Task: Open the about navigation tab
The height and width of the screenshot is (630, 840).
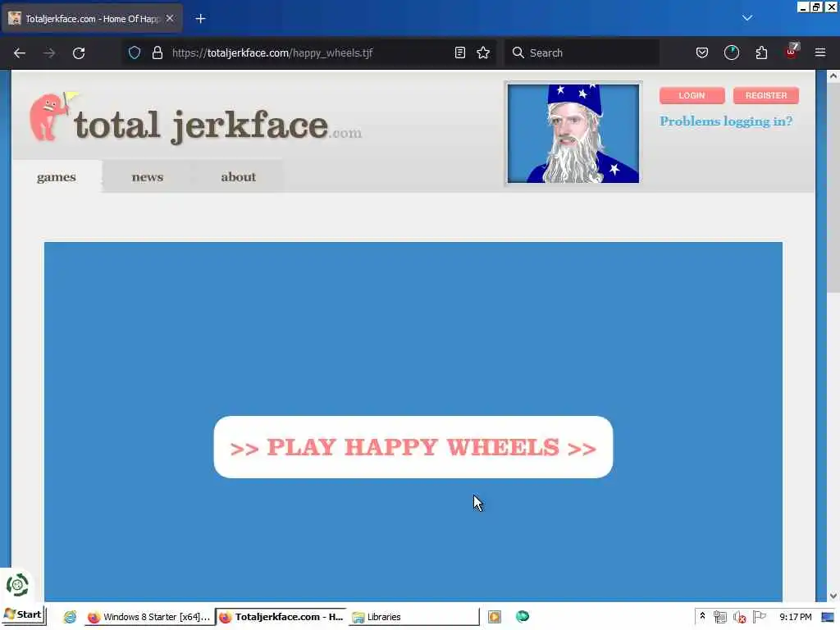Action: click(239, 177)
